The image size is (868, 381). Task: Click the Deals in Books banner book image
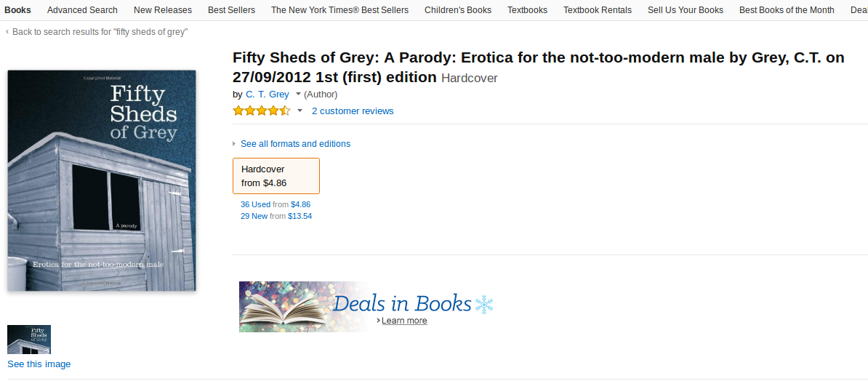pos(284,307)
